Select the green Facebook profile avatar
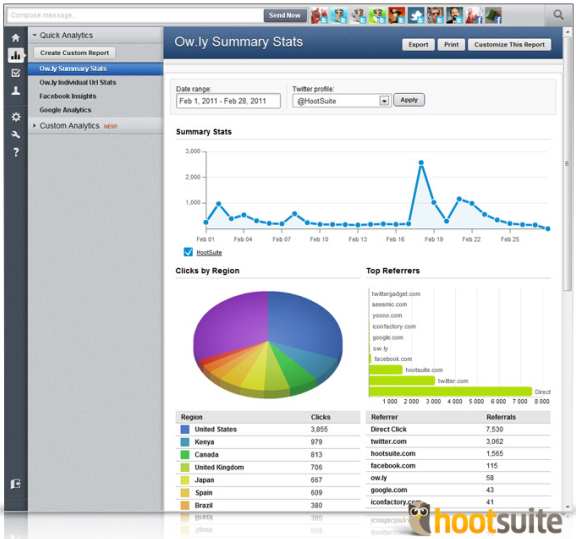Viewport: 576px width, 539px height. 493,16
